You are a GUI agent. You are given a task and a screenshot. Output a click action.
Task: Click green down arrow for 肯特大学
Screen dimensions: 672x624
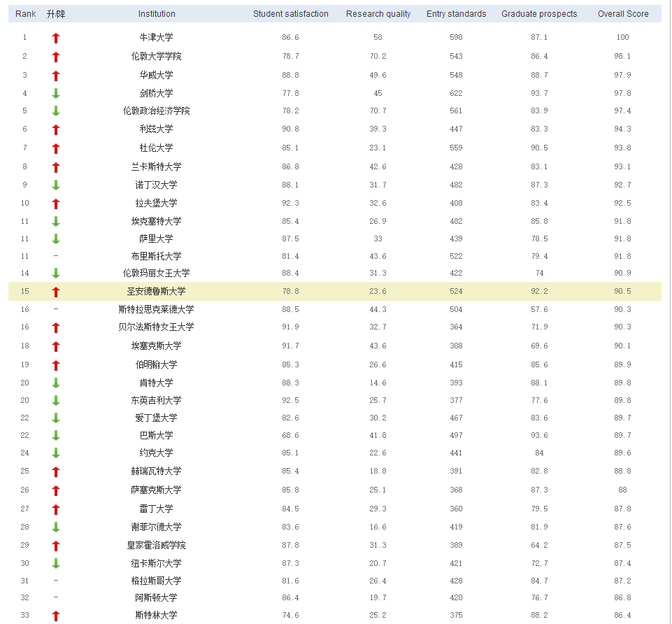pyautogui.click(x=56, y=383)
